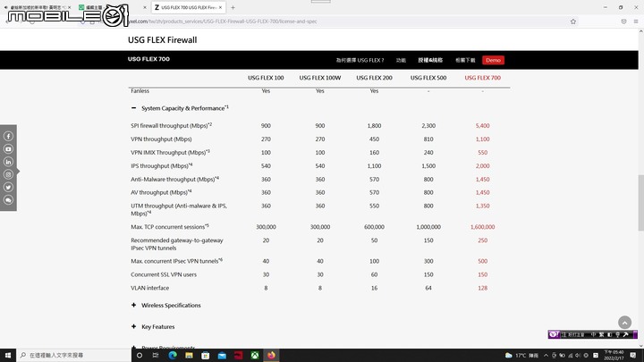
Task: Open the Mail app from the taskbar
Action: point(222,355)
